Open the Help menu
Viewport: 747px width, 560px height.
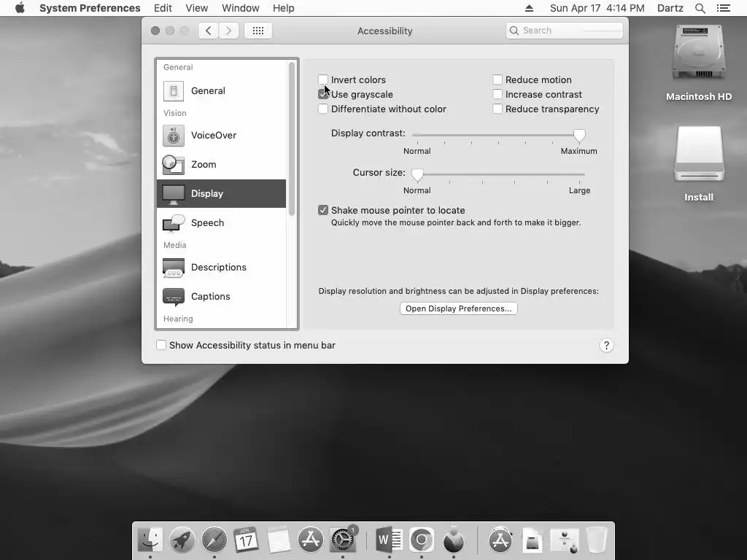(x=284, y=8)
